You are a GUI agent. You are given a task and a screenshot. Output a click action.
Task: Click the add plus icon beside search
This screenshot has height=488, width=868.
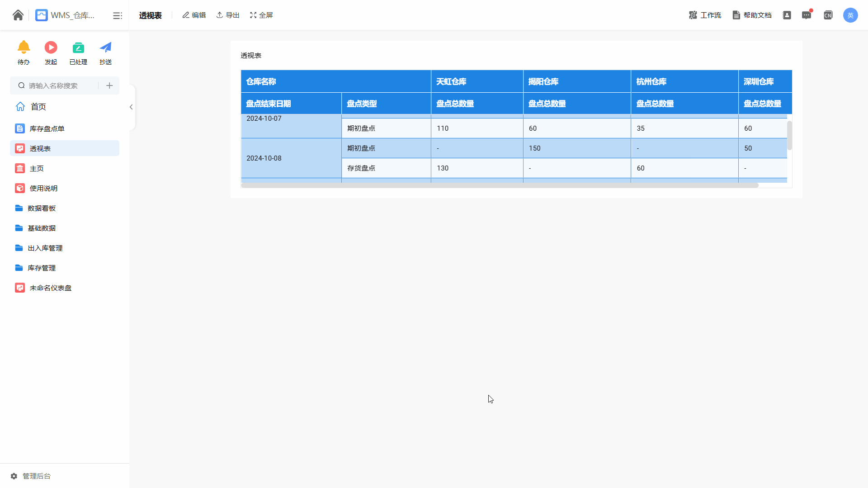pyautogui.click(x=109, y=85)
